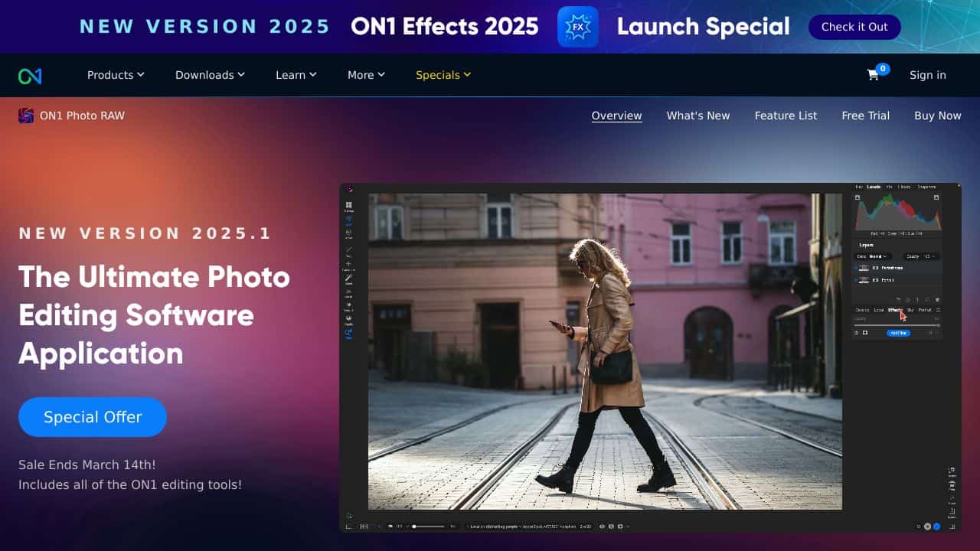Viewport: 980px width, 551px height.
Task: Open the Feature List tab
Action: pyautogui.click(x=786, y=116)
